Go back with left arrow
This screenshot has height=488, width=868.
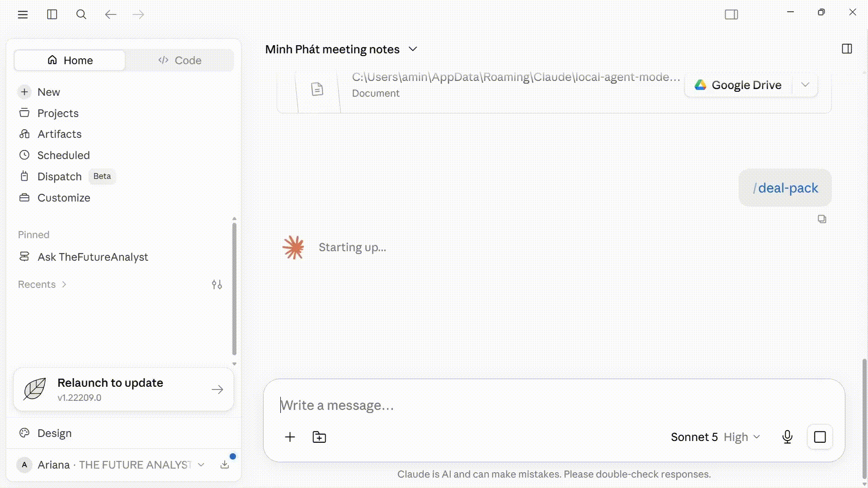(111, 14)
